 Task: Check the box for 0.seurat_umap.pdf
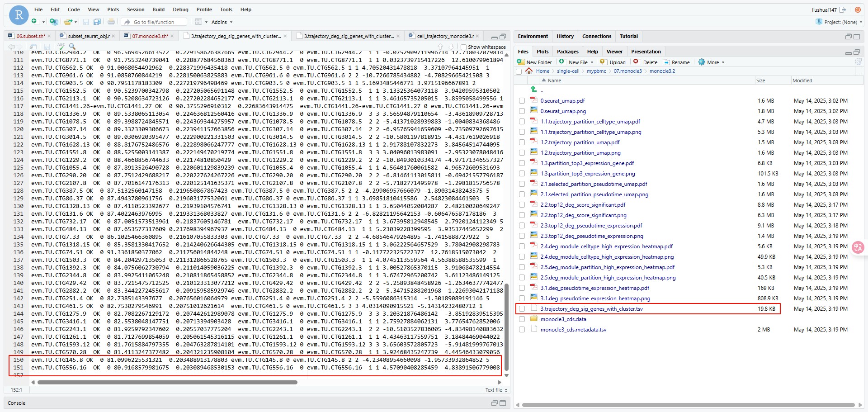pyautogui.click(x=522, y=101)
